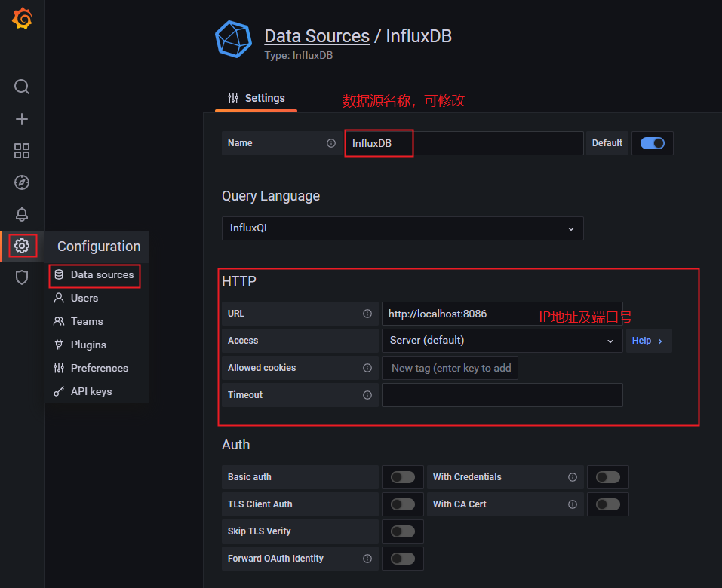The width and height of the screenshot is (722, 588).
Task: Click the Data sources database icon
Action: [59, 274]
